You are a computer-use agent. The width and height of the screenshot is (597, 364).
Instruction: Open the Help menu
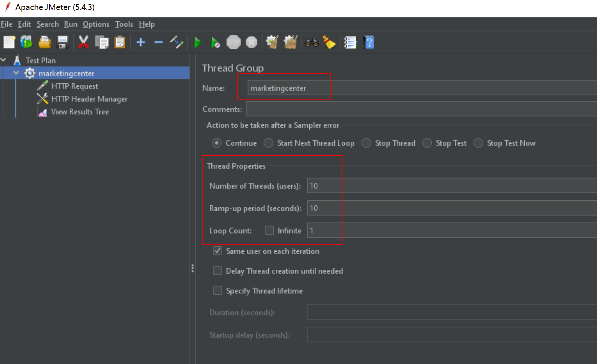(x=147, y=24)
